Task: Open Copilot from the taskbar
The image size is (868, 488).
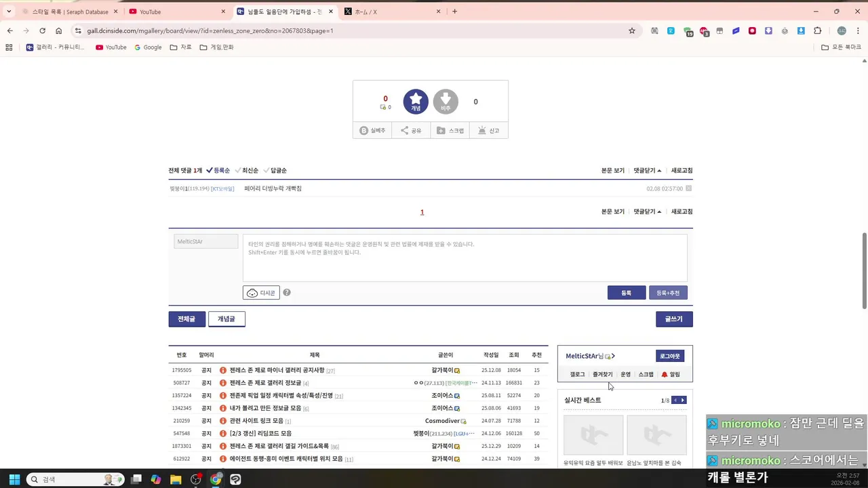Action: (x=156, y=479)
